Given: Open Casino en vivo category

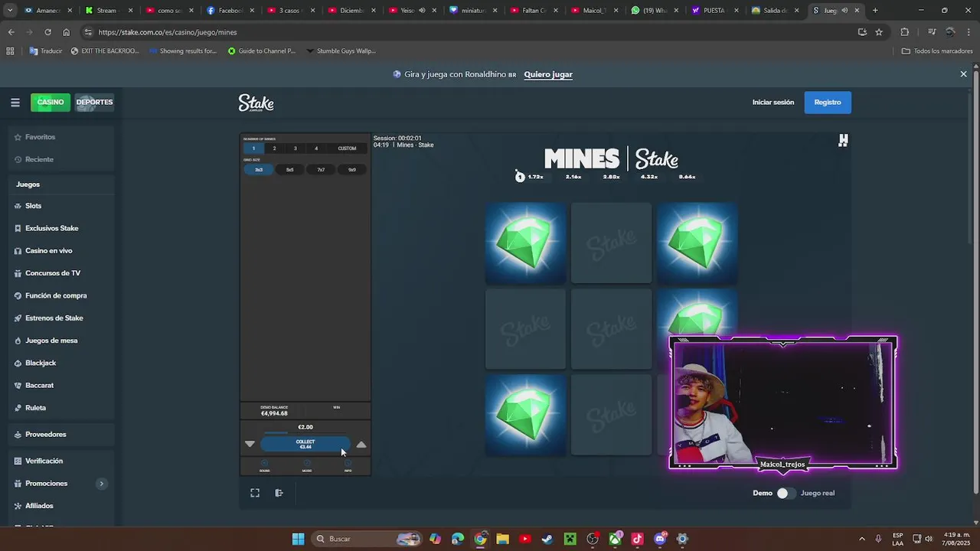Looking at the screenshot, I should coord(48,250).
